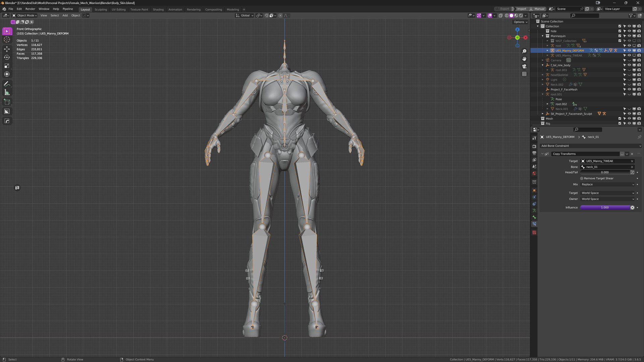Open the Add Bone Constraint dropdown
Image resolution: width=644 pixels, height=362 pixels.
click(591, 146)
